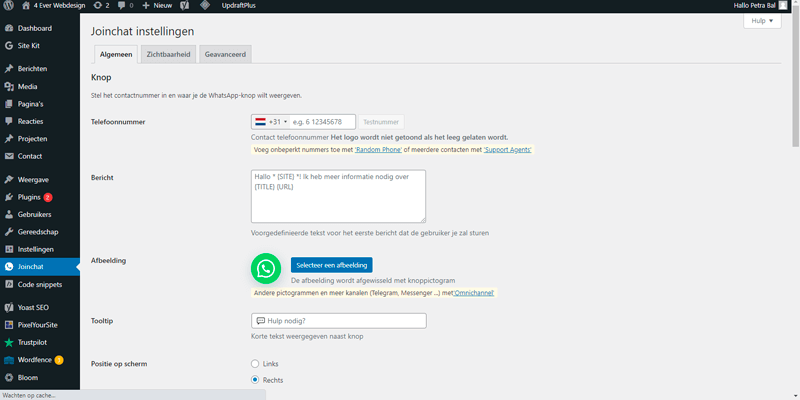The width and height of the screenshot is (800, 400).
Task: Click the Yoast SEO sidebar icon
Action: click(x=9, y=307)
